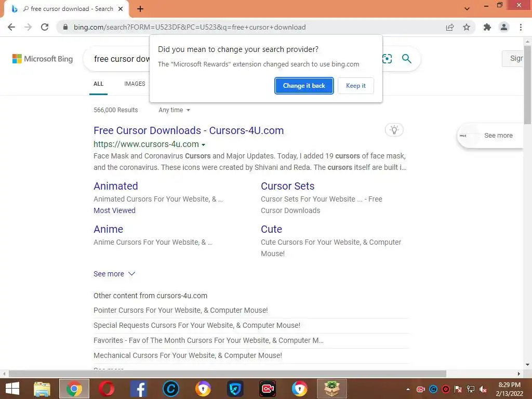Open the Cursor Sets sublink

pyautogui.click(x=288, y=186)
